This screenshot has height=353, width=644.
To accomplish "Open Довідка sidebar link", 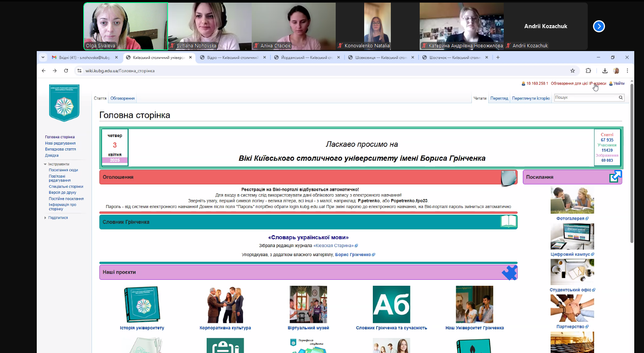I will click(x=52, y=155).
